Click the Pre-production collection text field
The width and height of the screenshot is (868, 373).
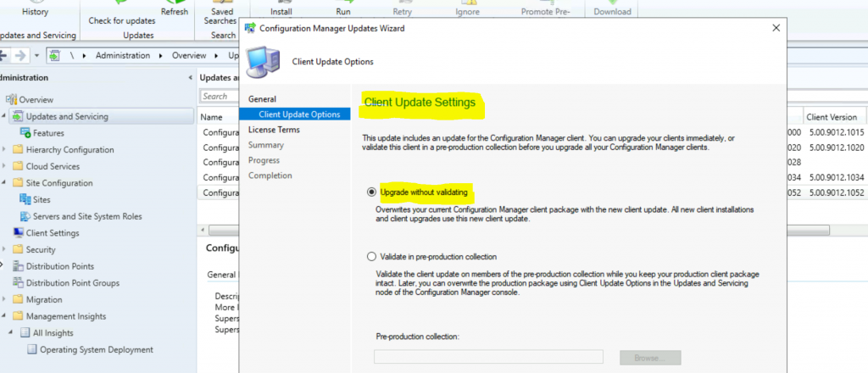pos(488,357)
